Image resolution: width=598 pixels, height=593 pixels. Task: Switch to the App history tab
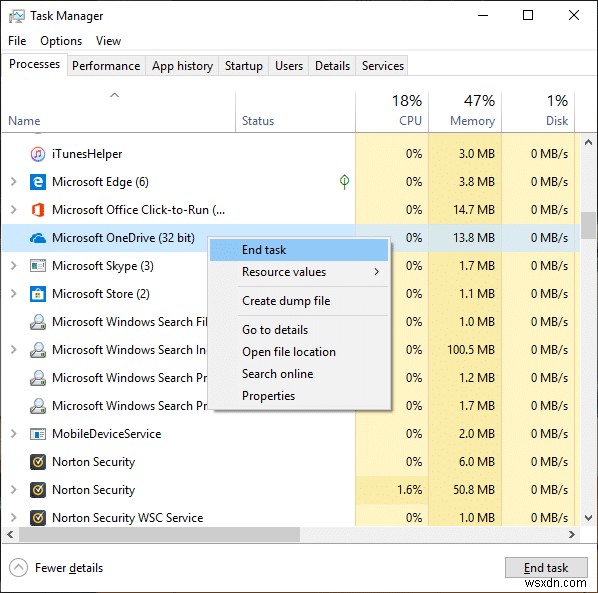(x=182, y=66)
